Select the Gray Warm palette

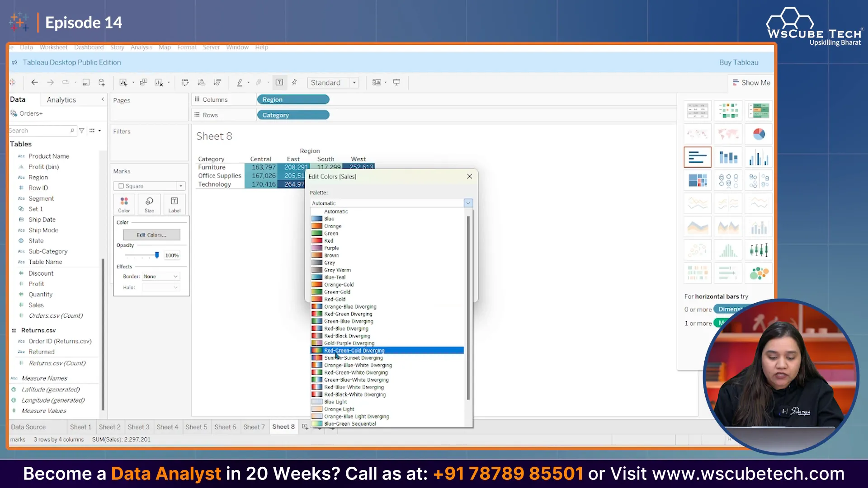[x=387, y=270]
